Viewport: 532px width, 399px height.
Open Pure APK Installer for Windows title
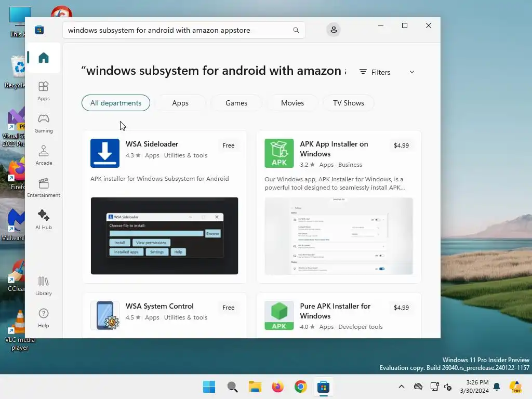pos(335,311)
